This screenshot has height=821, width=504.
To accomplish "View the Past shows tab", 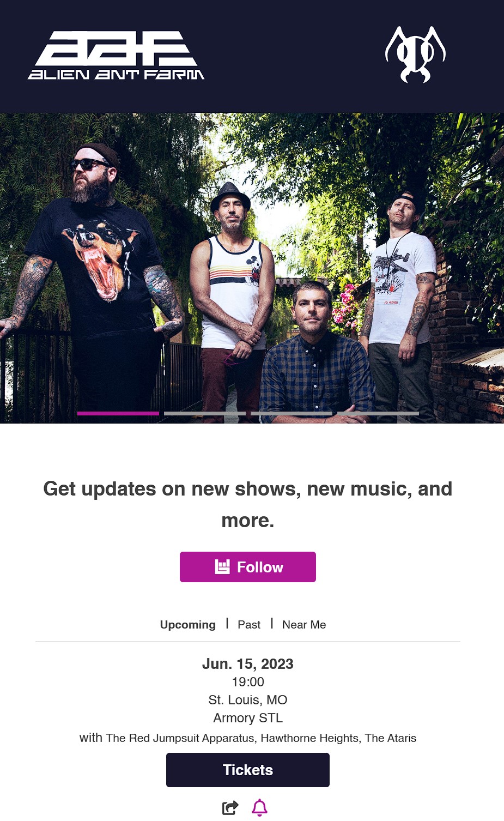I will tap(249, 625).
